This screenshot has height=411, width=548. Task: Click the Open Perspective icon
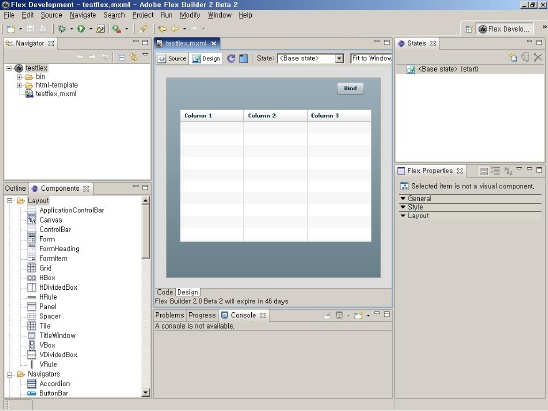tap(469, 29)
